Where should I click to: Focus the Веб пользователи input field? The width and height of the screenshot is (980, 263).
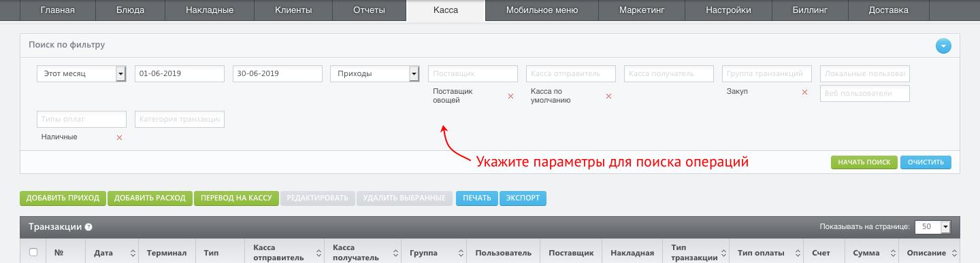click(x=865, y=93)
